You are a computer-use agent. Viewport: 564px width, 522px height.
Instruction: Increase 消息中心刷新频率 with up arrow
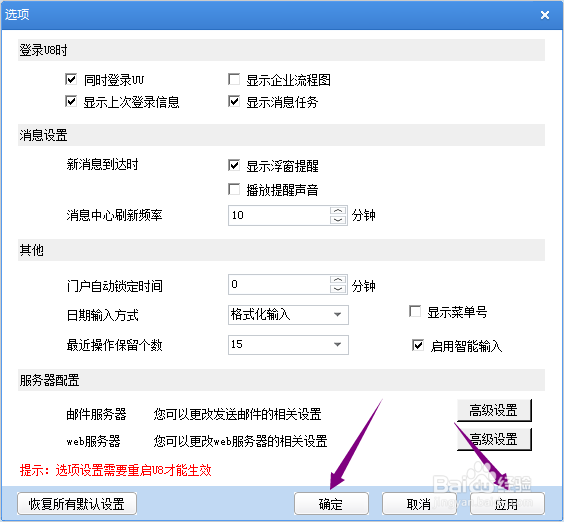click(338, 211)
